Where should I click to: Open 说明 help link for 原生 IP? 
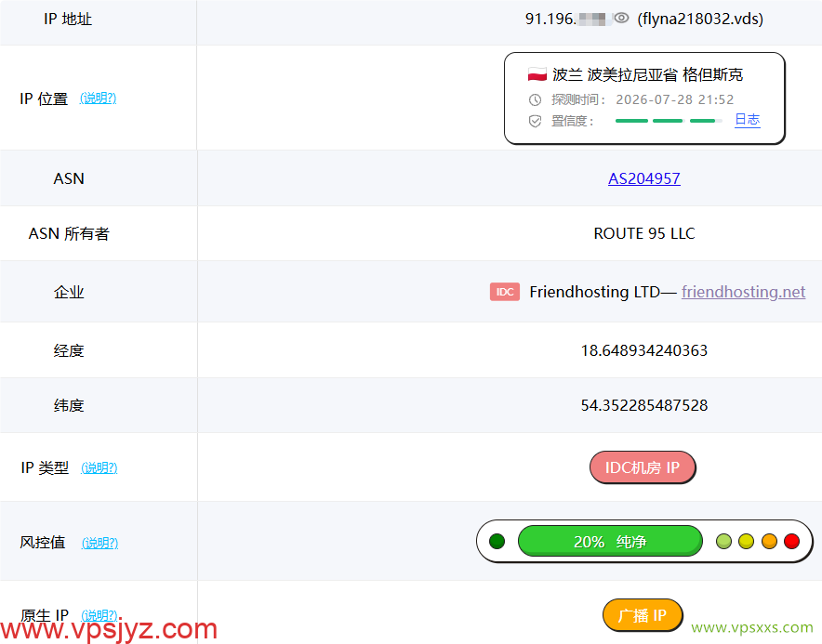pos(99,614)
